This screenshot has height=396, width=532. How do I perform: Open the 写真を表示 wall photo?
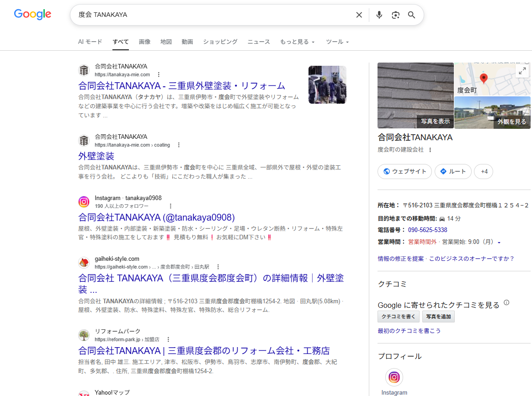pos(415,95)
